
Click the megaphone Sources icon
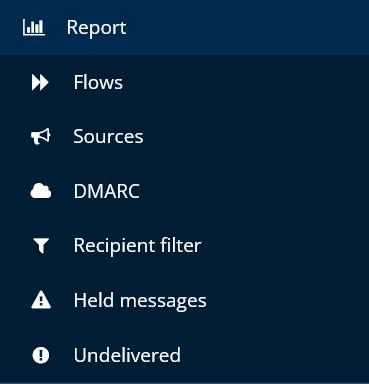pos(41,136)
